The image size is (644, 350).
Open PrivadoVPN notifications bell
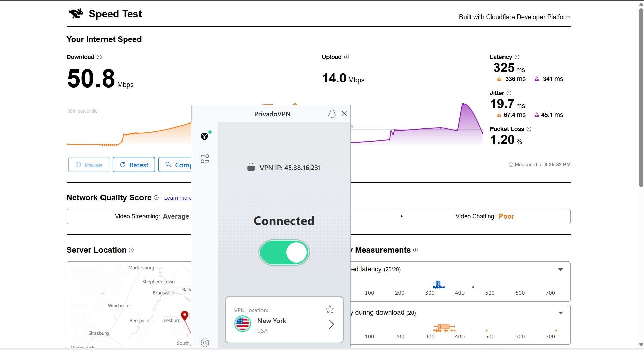point(332,114)
